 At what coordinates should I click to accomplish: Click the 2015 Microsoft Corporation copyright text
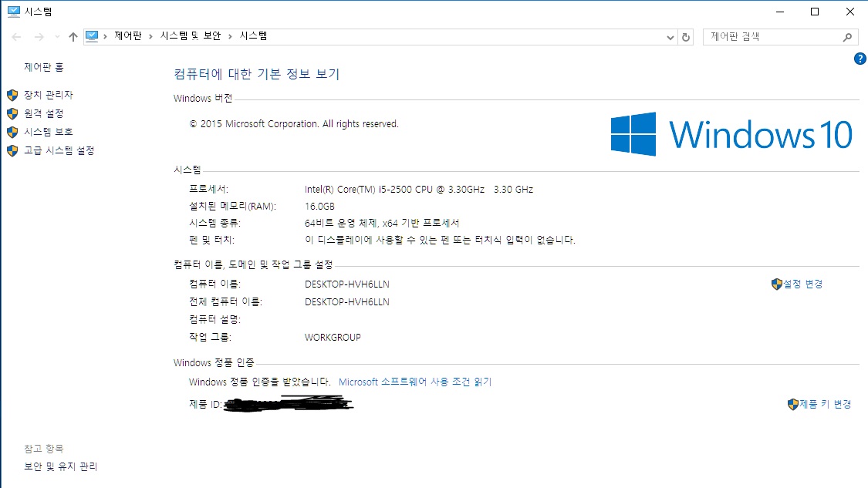pos(294,124)
